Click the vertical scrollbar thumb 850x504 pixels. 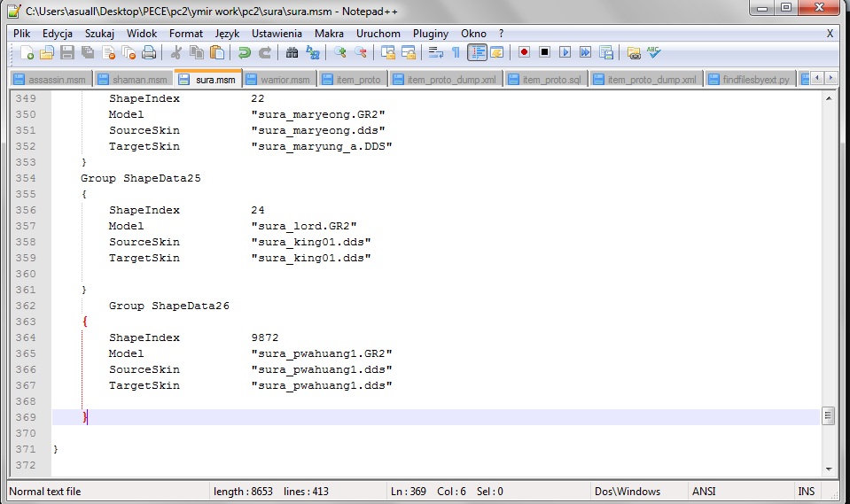pos(828,416)
